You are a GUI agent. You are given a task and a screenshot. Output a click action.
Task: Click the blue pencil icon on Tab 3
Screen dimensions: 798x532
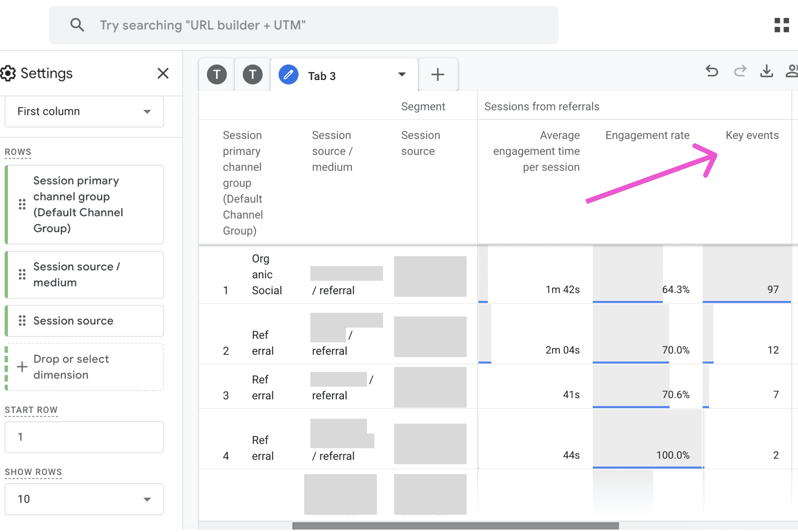click(288, 74)
